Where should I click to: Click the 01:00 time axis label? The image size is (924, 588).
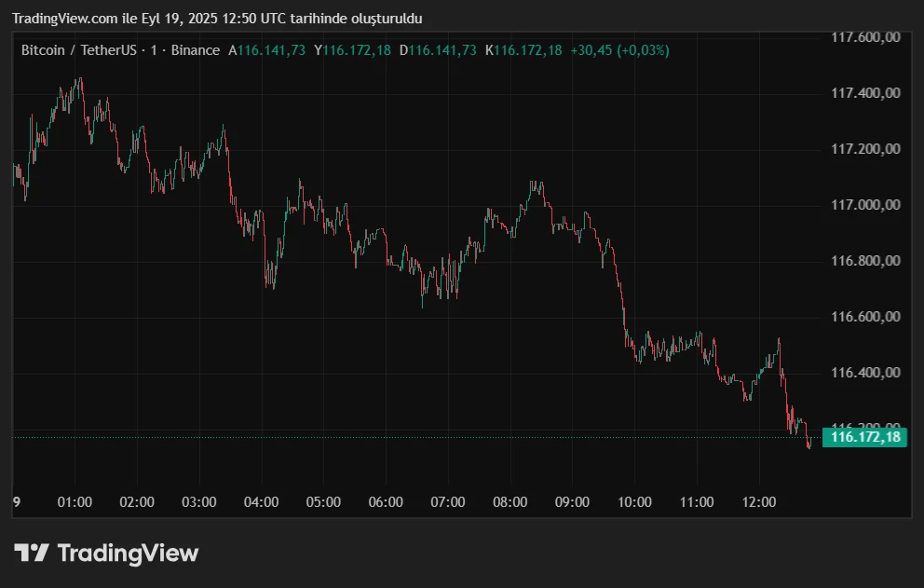(75, 502)
